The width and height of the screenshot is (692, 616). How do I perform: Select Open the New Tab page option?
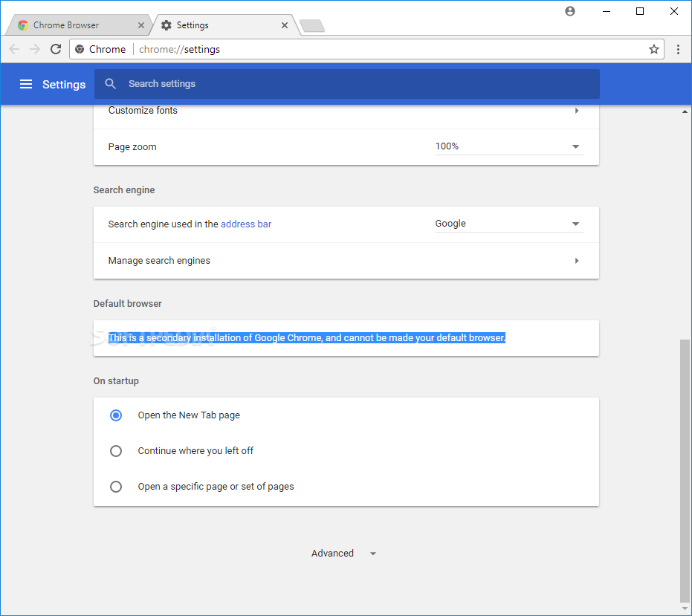pos(116,415)
